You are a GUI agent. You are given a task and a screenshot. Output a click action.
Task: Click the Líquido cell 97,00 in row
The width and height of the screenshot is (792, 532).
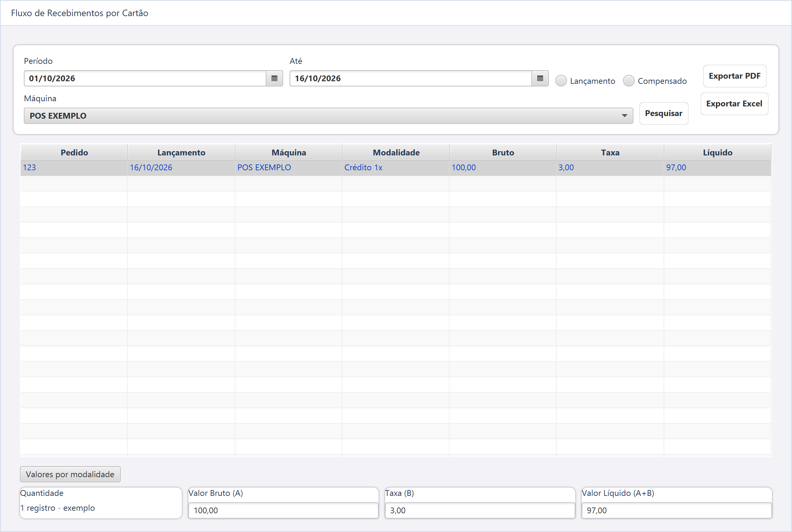(718, 168)
